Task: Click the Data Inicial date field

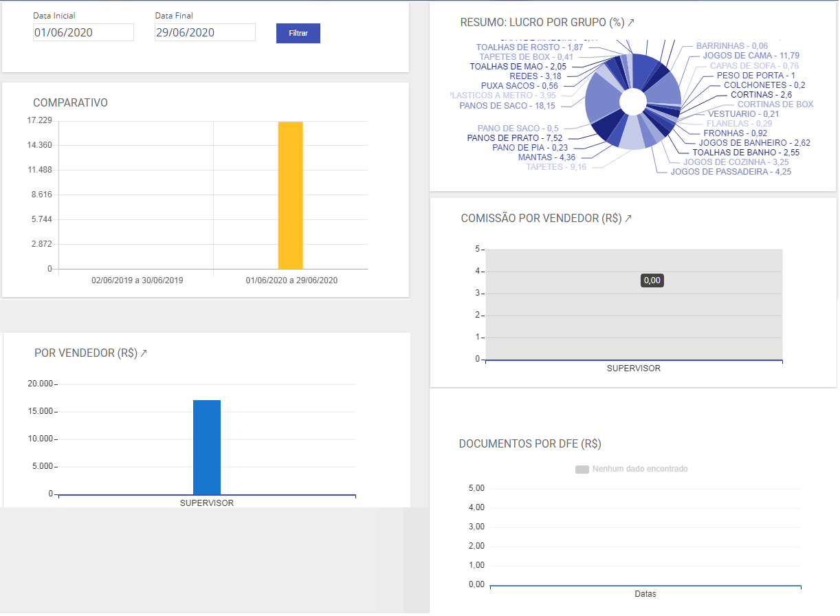Action: point(83,32)
